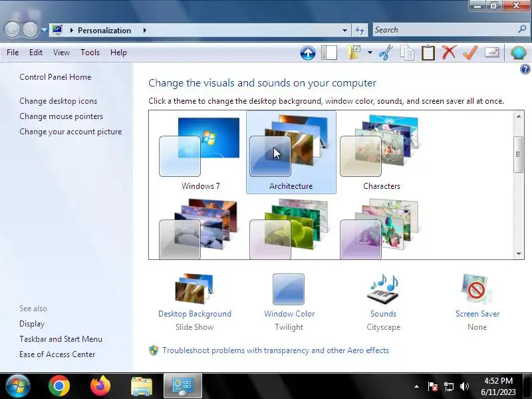Open the Display link under See also

pyautogui.click(x=32, y=324)
